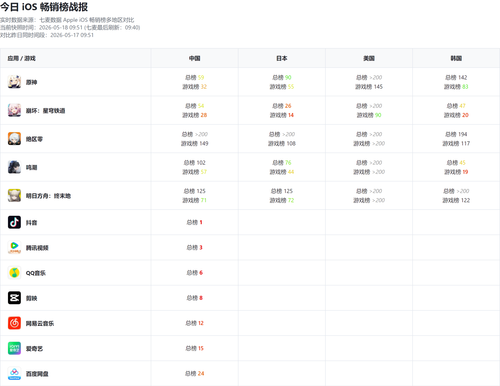
Task: Click the 鸣潮 name label
Action: 31,167
